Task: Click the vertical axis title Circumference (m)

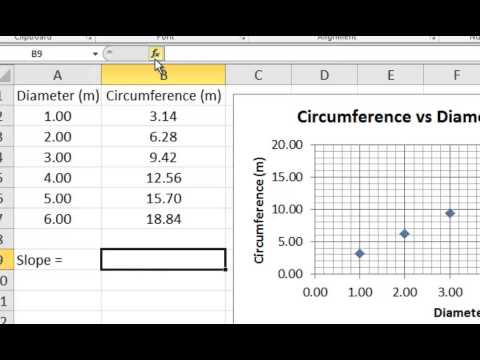Action: point(259,210)
